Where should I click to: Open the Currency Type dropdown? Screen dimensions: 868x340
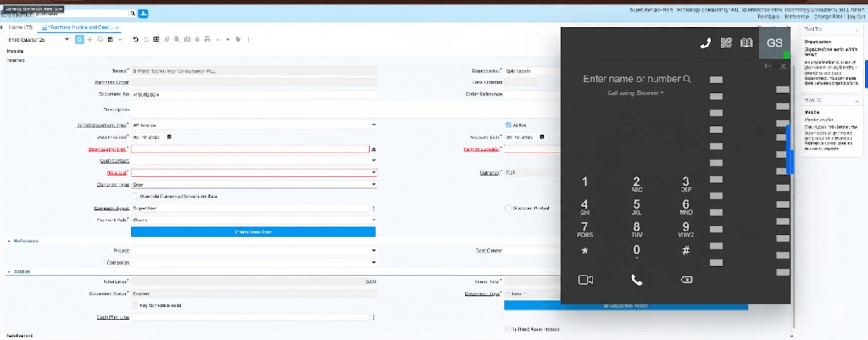(374, 184)
